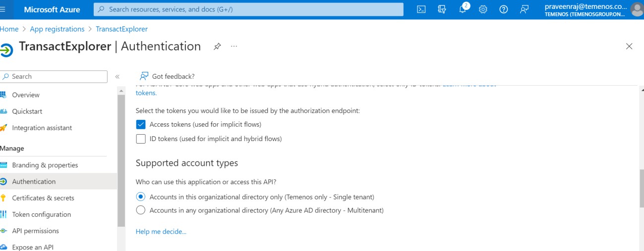This screenshot has height=251, width=644.
Task: Go to Home in the breadcrumb
Action: tap(9, 29)
